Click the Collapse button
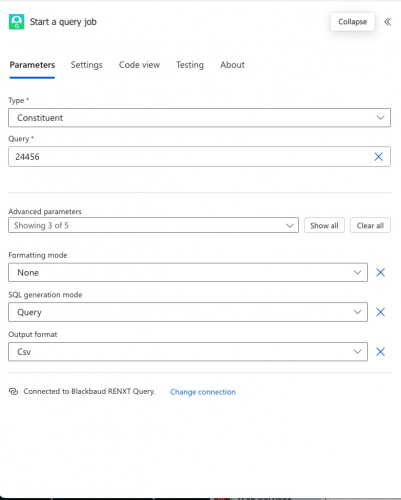The image size is (401, 500). pyautogui.click(x=352, y=22)
